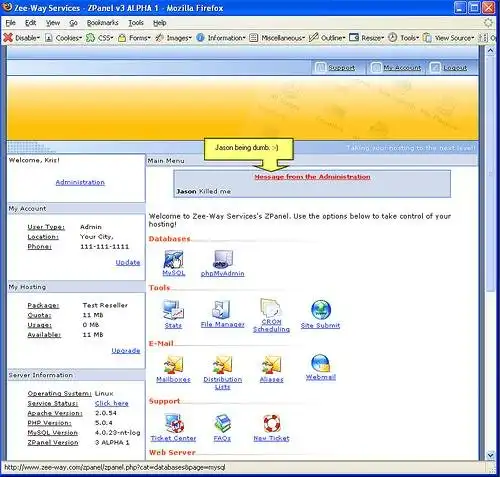Click the vertical scrollbar down arrow
This screenshot has width=500, height=477.
[490, 455]
